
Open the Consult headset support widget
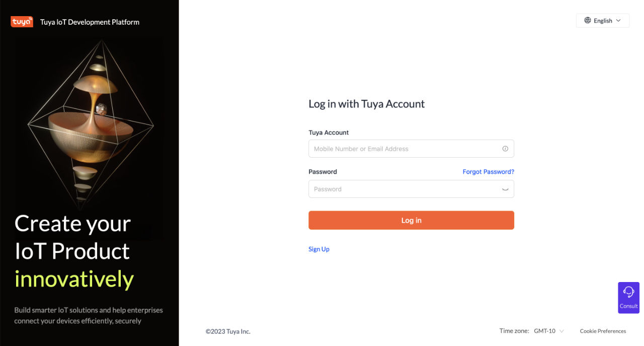coord(628,297)
